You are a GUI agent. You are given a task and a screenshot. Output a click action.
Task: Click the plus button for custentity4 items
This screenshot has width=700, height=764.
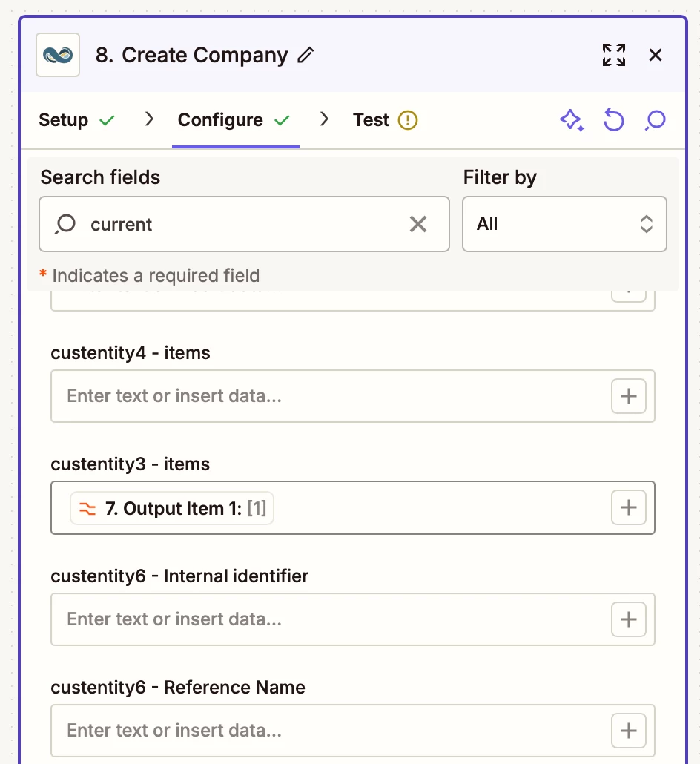pyautogui.click(x=629, y=396)
